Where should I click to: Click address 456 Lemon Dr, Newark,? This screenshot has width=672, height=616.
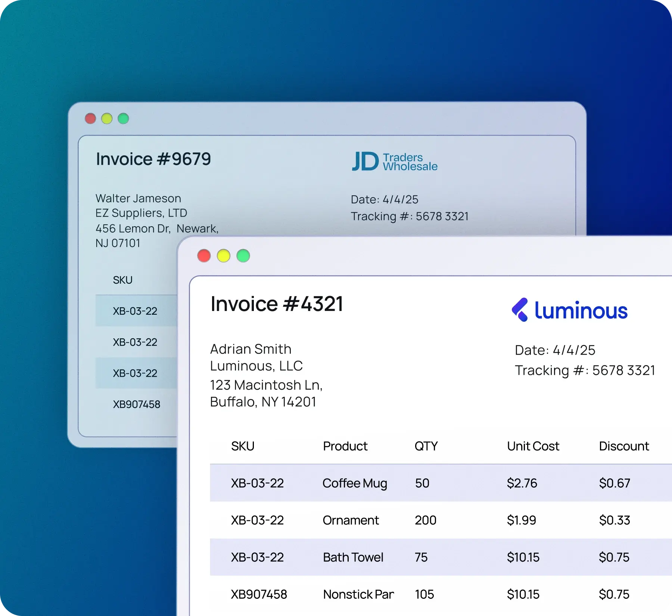(x=157, y=228)
